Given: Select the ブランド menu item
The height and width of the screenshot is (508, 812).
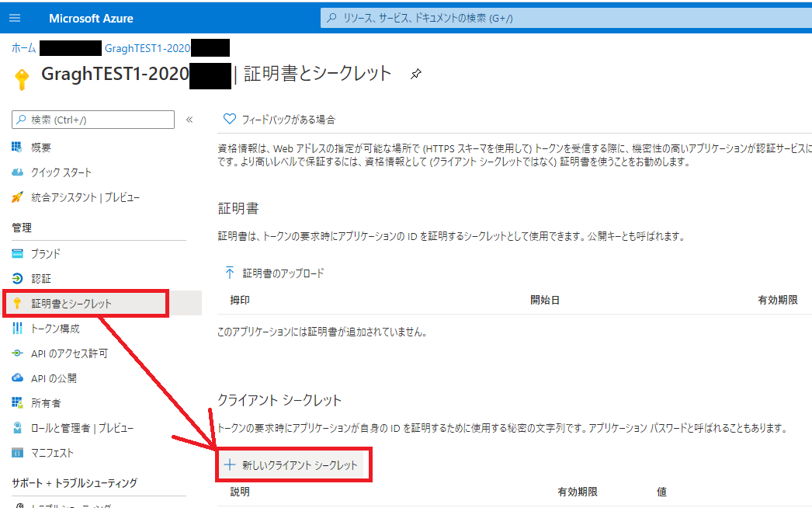Looking at the screenshot, I should click(x=43, y=253).
